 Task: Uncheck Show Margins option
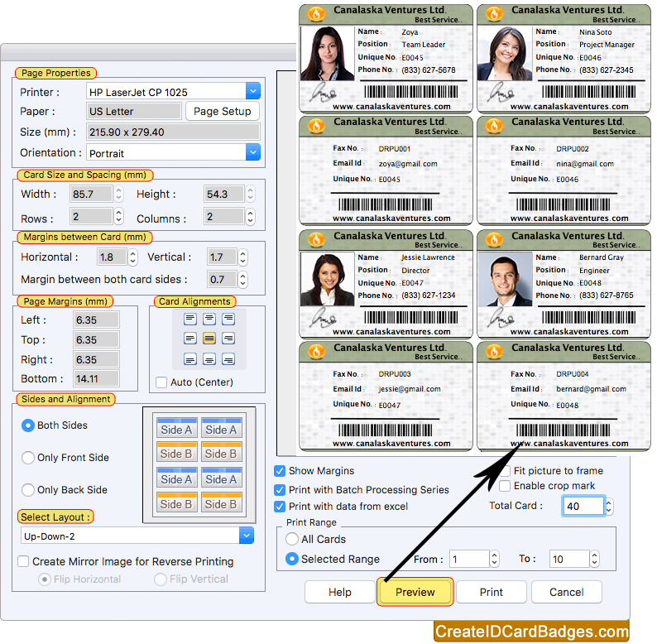pyautogui.click(x=281, y=471)
